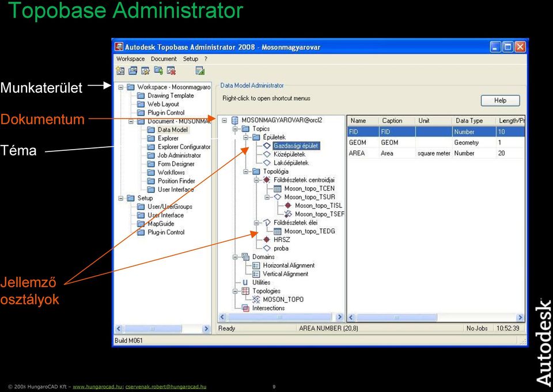Image resolution: width=553 pixels, height=392 pixels.
Task: Click the folder icon beside Web Layout
Action: [141, 104]
